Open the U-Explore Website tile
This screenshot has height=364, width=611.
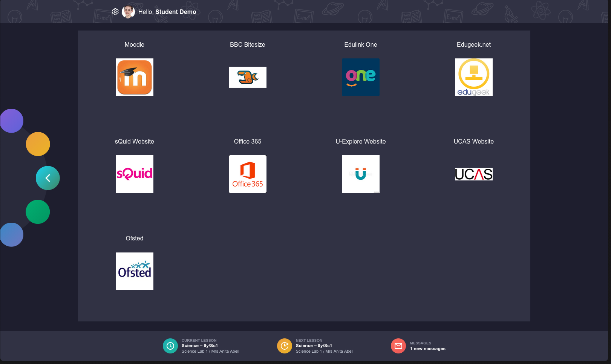[361, 174]
